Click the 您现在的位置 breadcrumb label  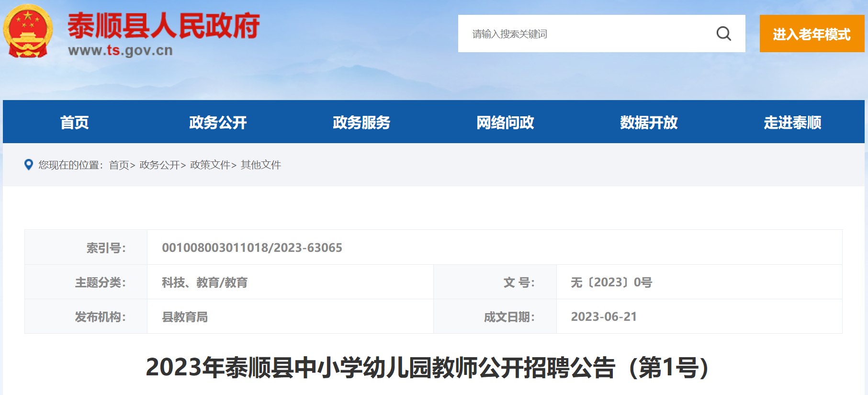[x=71, y=165]
